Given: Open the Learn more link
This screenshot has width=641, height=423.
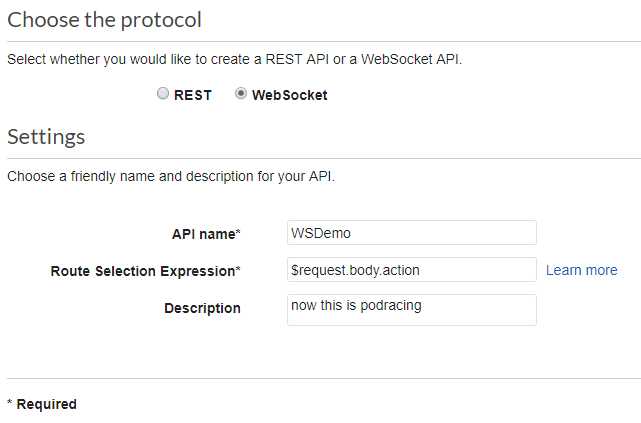Looking at the screenshot, I should (x=581, y=270).
